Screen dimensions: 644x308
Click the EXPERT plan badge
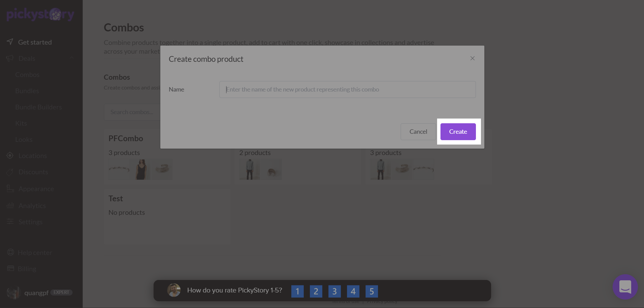click(x=61, y=292)
